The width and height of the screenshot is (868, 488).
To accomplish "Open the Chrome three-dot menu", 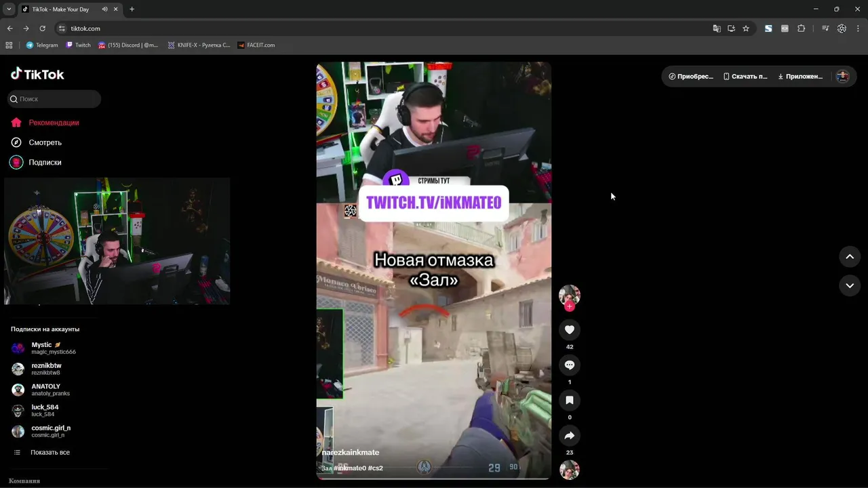I will [x=858, y=28].
